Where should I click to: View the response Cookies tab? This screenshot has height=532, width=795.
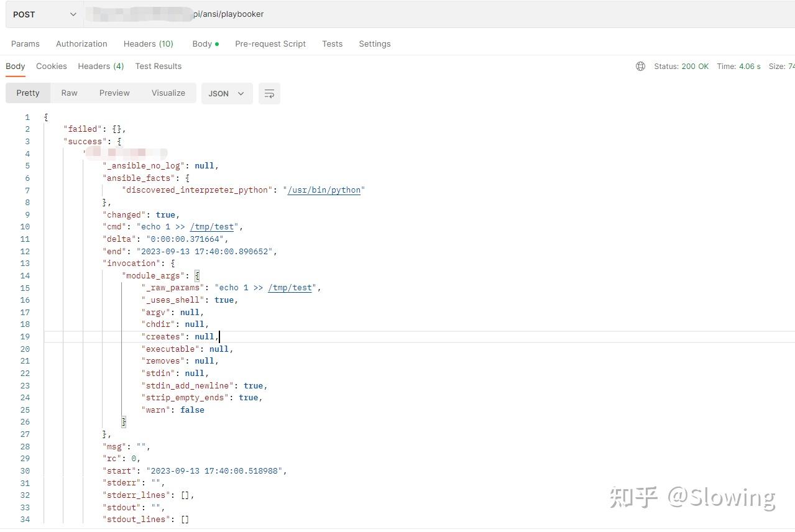pos(51,66)
